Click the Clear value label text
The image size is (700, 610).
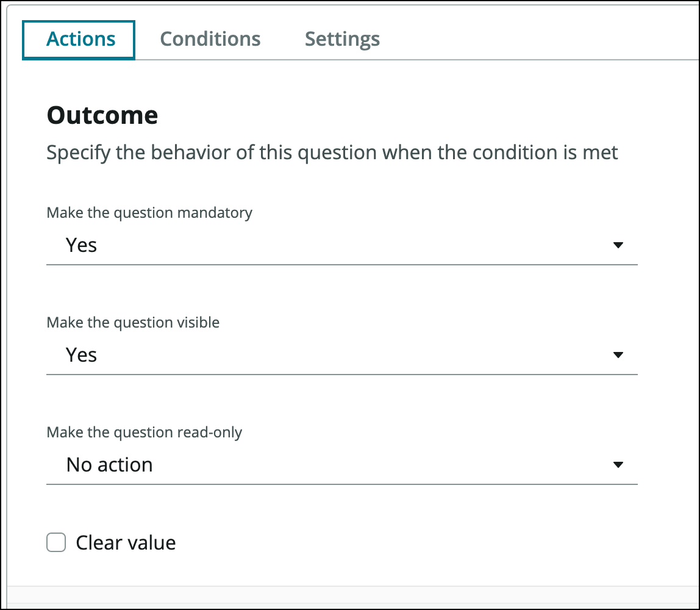click(126, 543)
